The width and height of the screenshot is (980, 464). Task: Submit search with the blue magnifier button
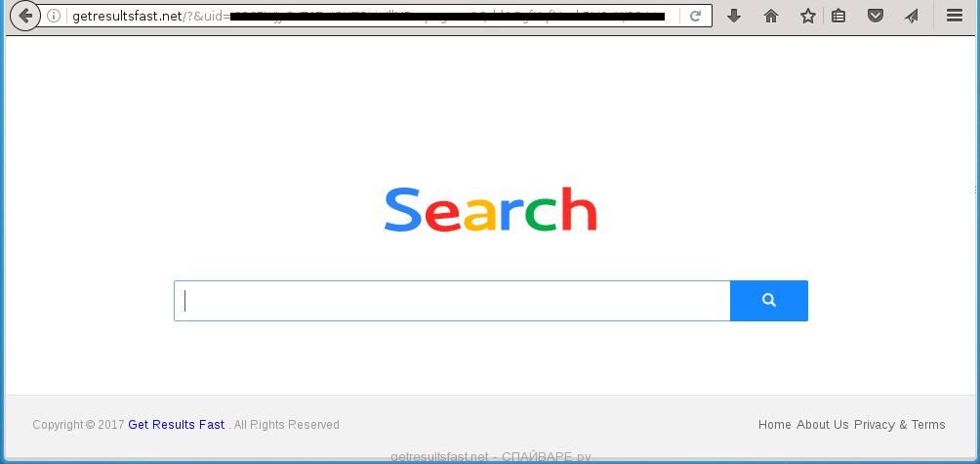click(769, 301)
